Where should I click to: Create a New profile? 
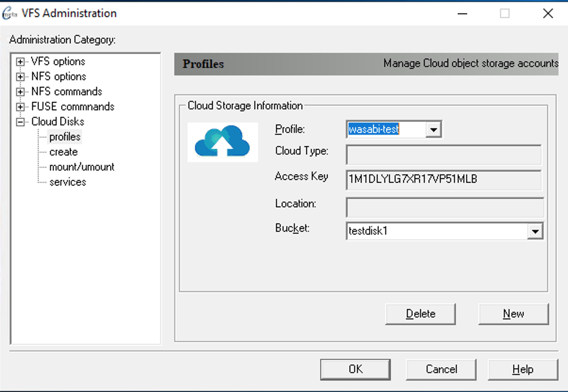tap(513, 314)
